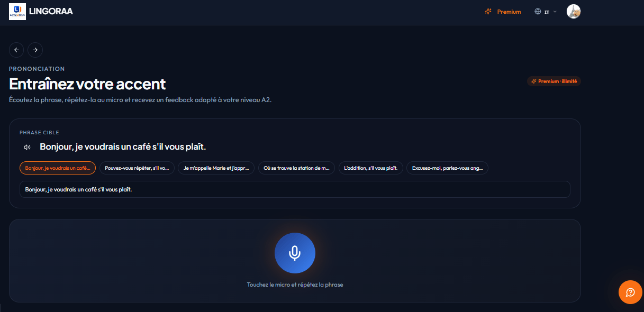Go forward with the right arrow
This screenshot has height=312, width=644.
35,50
